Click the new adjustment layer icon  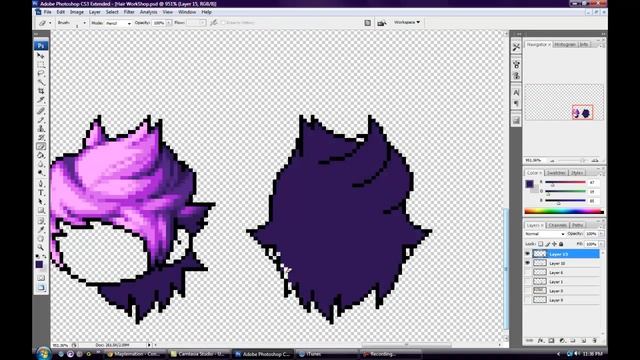[x=562, y=340]
